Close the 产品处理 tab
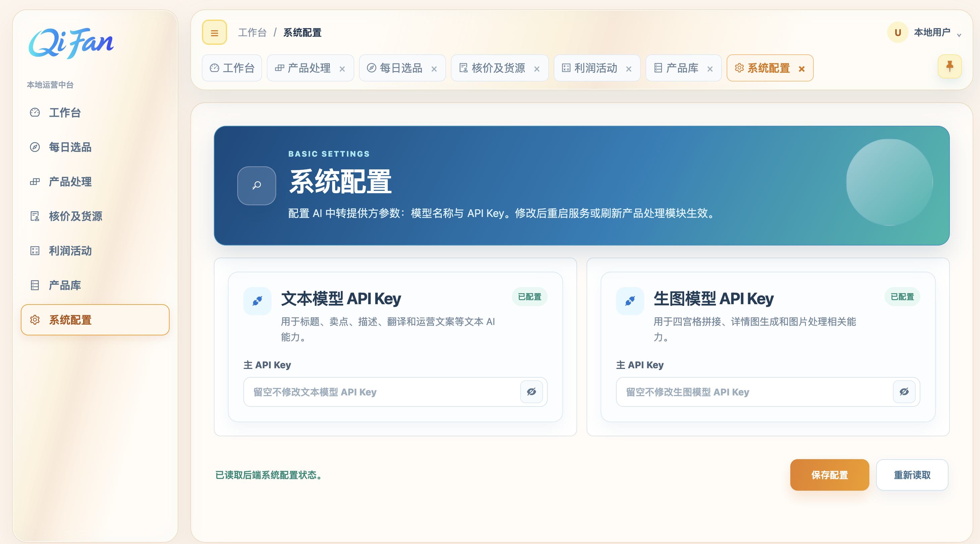 click(x=342, y=69)
